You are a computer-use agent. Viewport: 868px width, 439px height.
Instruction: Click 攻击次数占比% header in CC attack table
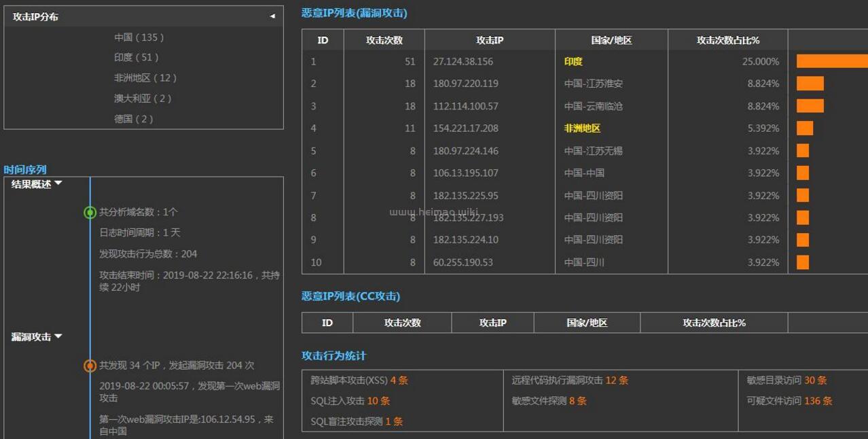[714, 323]
